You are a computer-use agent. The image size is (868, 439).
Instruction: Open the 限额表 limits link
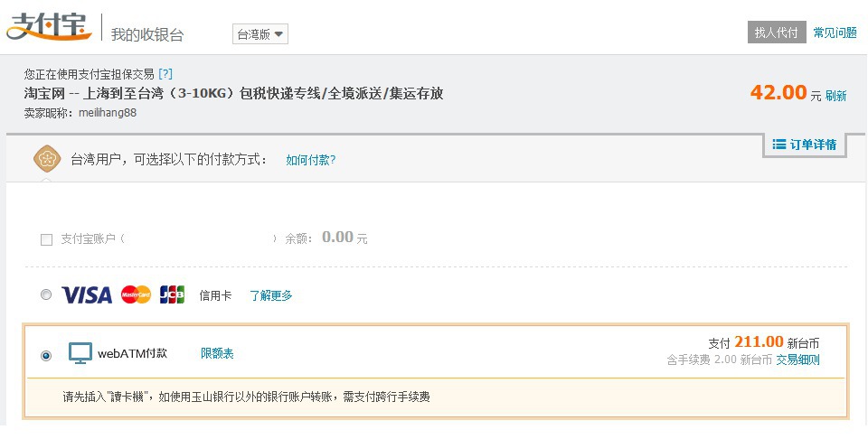(217, 353)
